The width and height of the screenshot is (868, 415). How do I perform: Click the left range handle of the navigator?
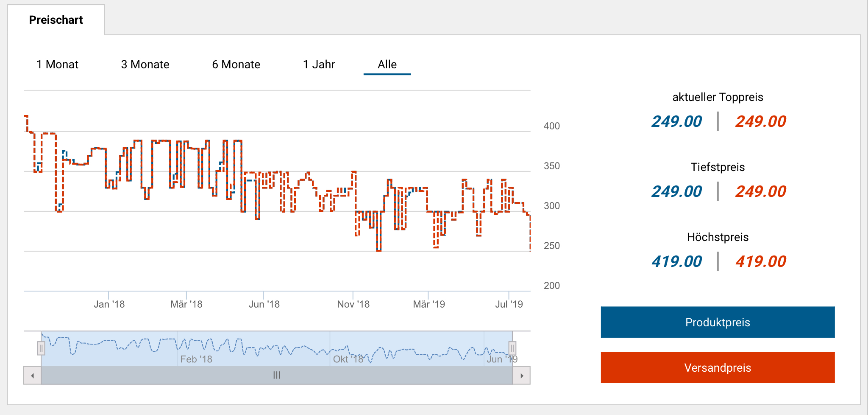click(41, 348)
